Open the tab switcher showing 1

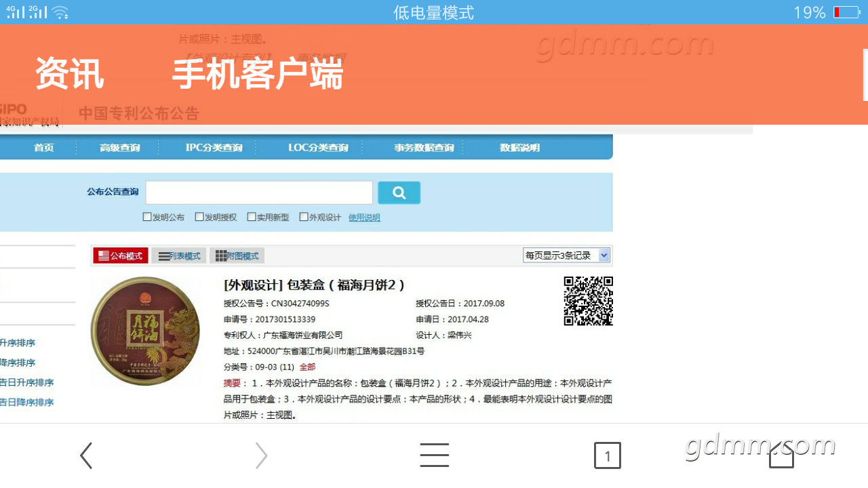coord(608,455)
